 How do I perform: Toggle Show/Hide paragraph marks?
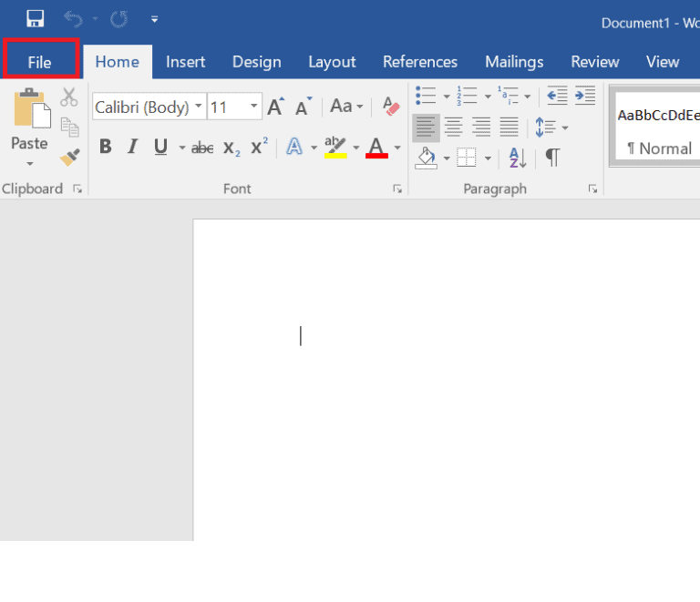552,158
